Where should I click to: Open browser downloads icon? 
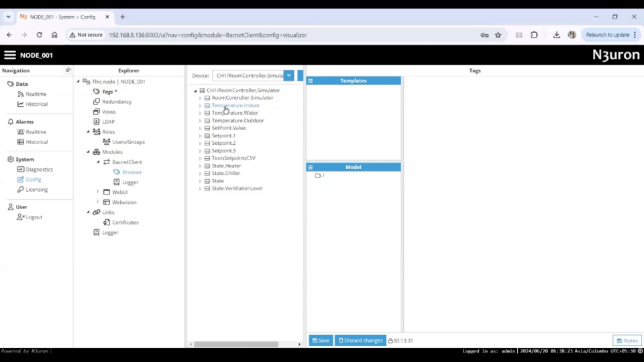point(556,35)
